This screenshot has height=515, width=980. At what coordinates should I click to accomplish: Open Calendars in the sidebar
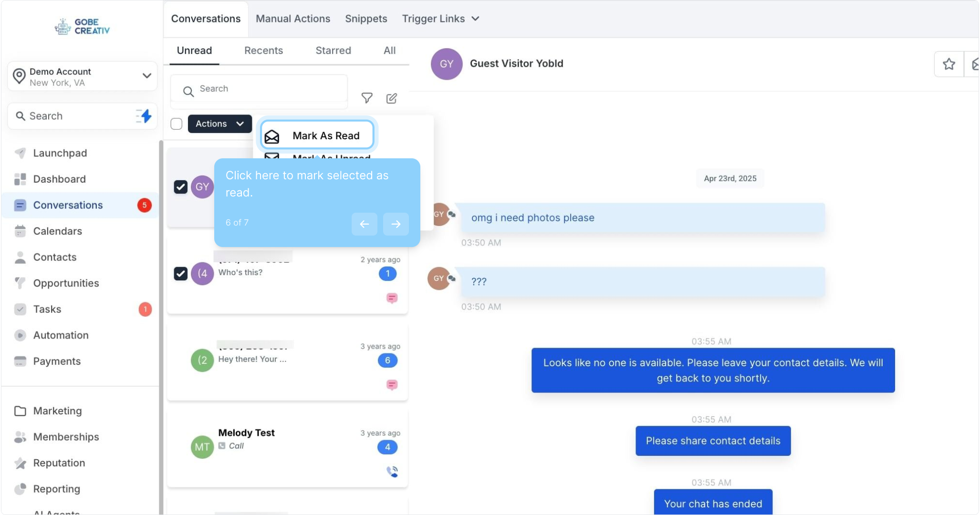point(57,231)
